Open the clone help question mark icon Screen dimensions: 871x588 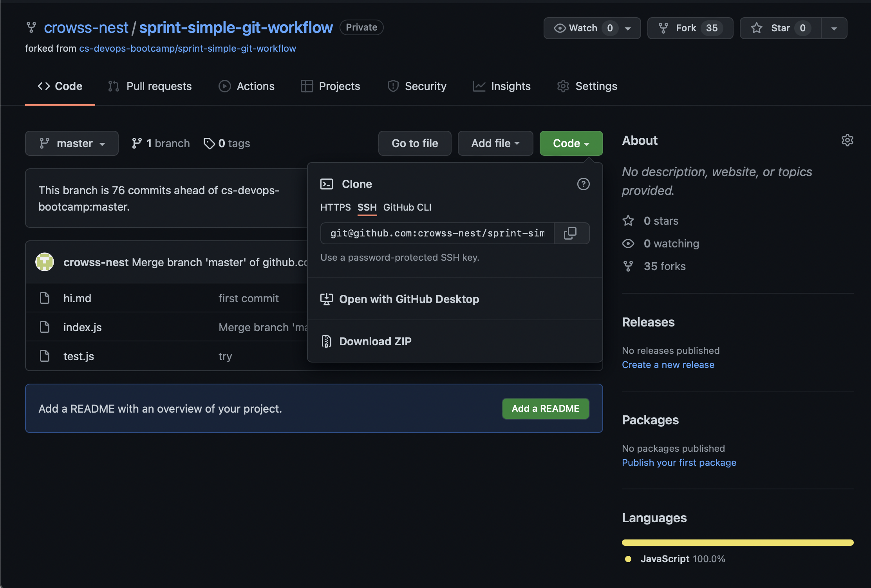583,184
